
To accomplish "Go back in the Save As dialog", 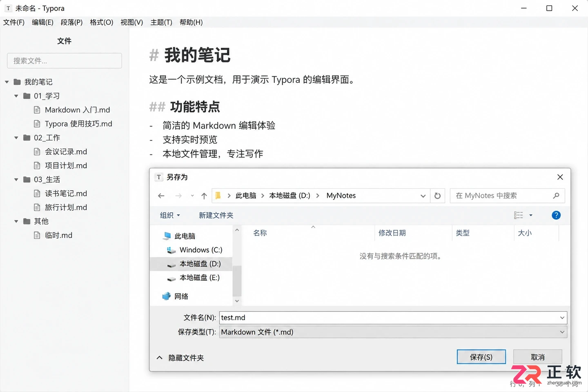I will coord(161,196).
